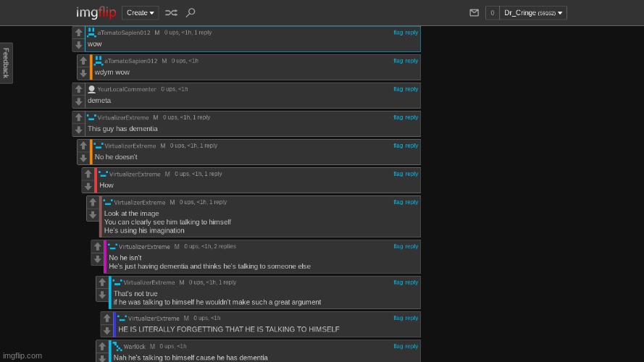Upvote the "demeta" comment
Image resolution: width=644 pixels, height=362 pixels.
[x=78, y=89]
